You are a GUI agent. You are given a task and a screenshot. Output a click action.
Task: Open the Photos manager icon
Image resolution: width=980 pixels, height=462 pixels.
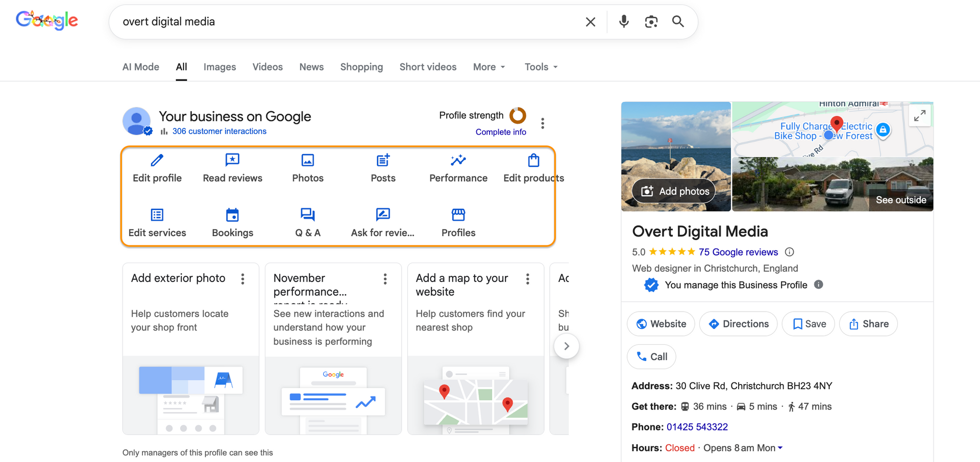click(307, 160)
